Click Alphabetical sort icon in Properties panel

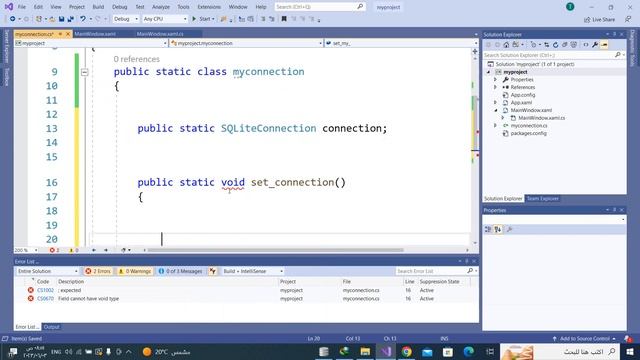tap(498, 230)
